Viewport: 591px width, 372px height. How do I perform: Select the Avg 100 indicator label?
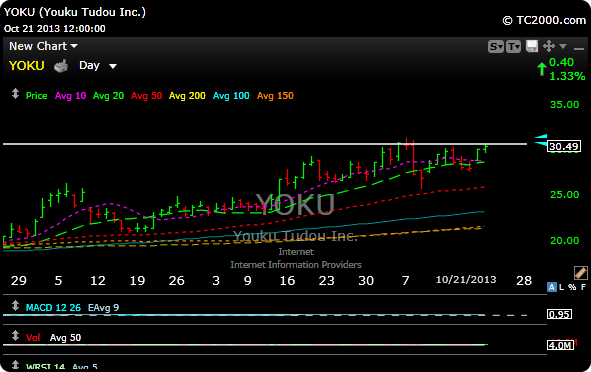(231, 96)
